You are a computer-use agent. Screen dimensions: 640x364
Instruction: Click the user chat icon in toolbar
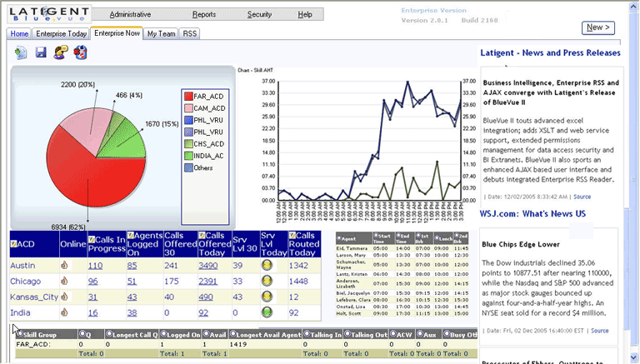coord(61,52)
